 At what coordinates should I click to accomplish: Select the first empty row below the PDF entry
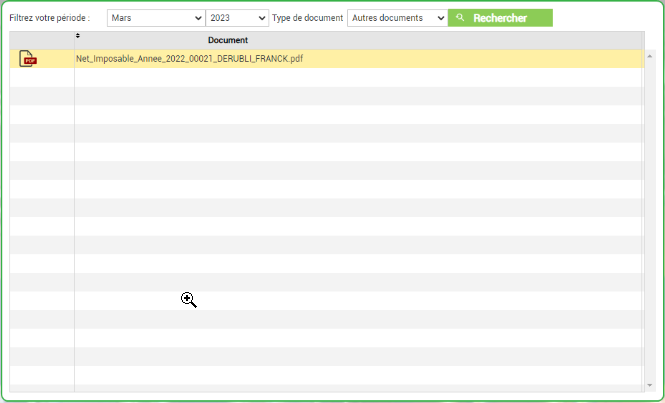point(327,77)
